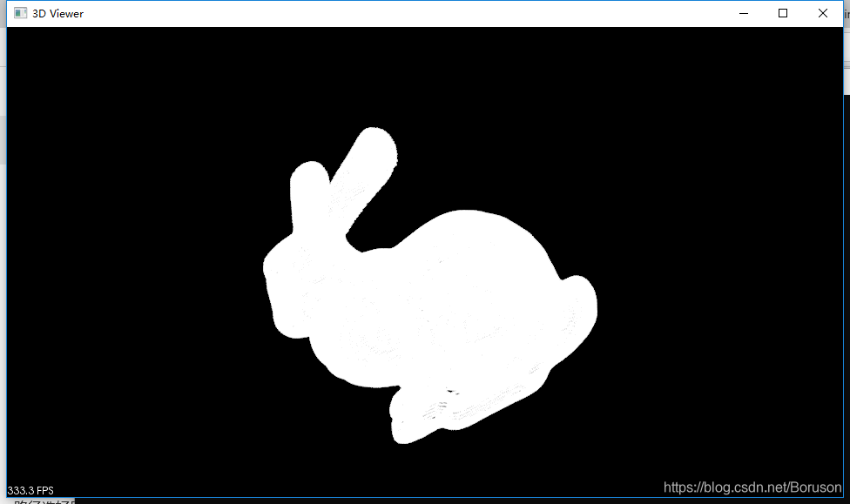Image resolution: width=850 pixels, height=504 pixels.
Task: Click the 333.3 FPS readout
Action: click(30, 490)
